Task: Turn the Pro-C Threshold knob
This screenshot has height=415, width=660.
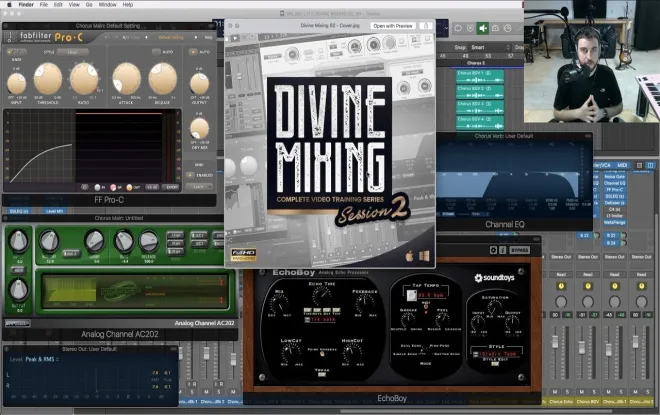Action: point(48,78)
